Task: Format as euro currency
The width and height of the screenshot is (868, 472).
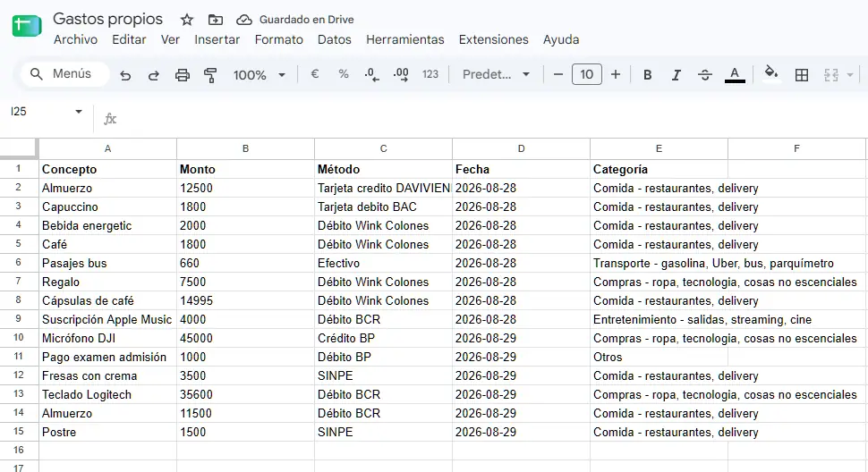Action: point(315,74)
